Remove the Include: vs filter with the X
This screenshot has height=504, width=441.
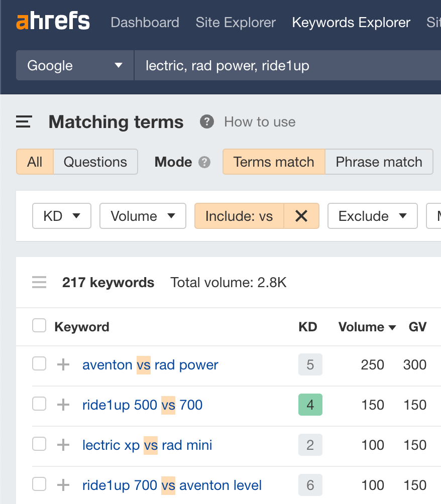[301, 216]
